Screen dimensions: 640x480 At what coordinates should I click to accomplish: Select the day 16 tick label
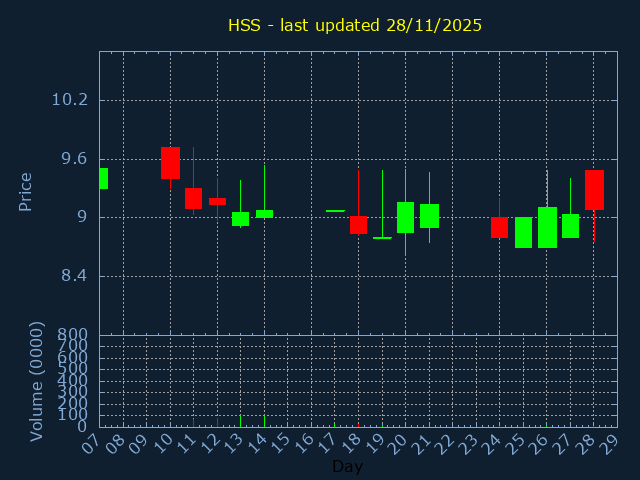pos(304,444)
